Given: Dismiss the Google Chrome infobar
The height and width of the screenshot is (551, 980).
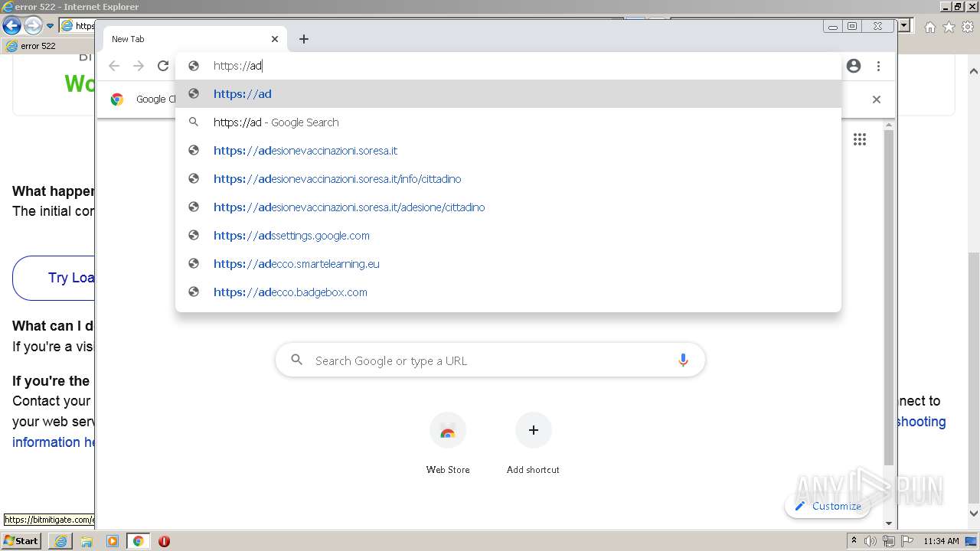Looking at the screenshot, I should pyautogui.click(x=877, y=99).
